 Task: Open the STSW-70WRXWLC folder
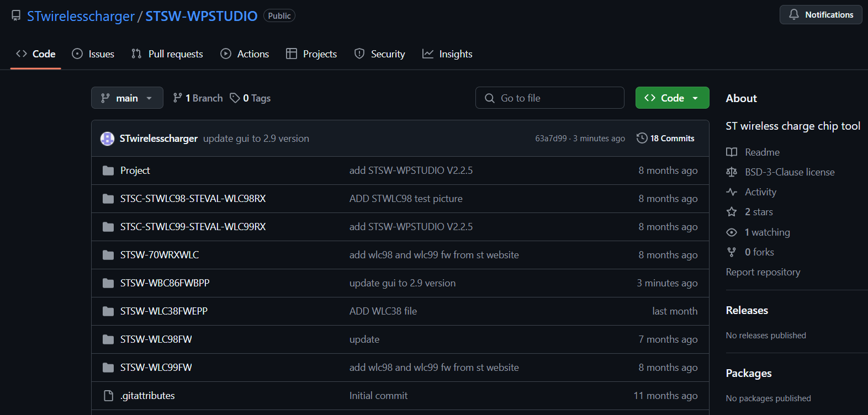160,255
